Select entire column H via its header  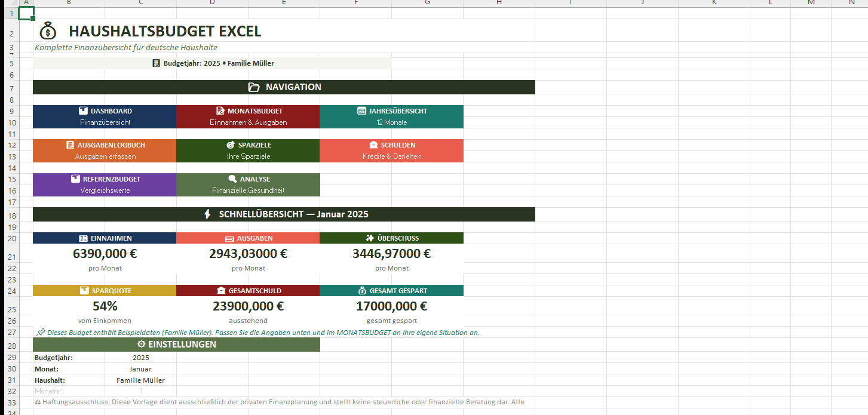[x=499, y=4]
